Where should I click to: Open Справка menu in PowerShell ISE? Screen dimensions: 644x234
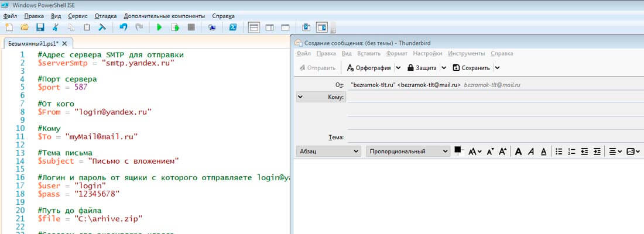click(x=224, y=16)
